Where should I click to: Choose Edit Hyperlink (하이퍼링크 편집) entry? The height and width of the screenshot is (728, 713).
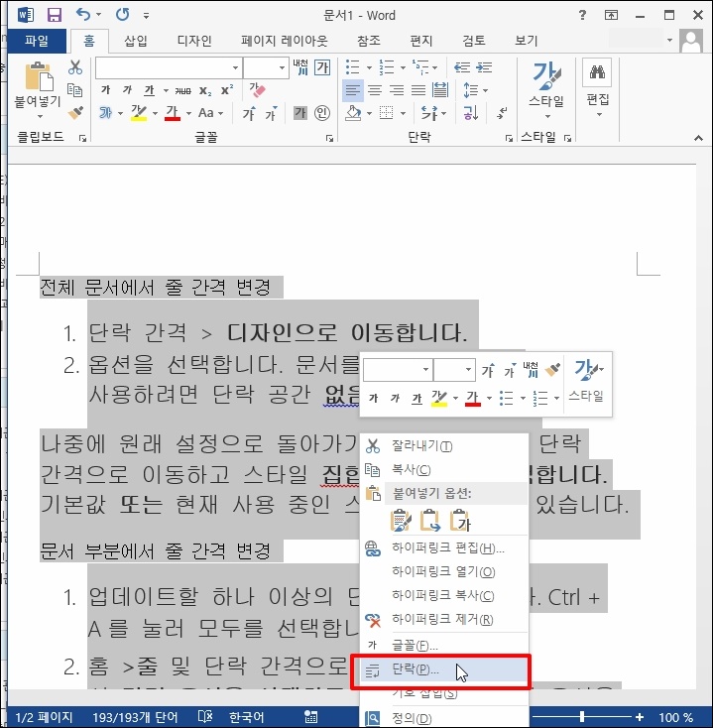pyautogui.click(x=444, y=547)
